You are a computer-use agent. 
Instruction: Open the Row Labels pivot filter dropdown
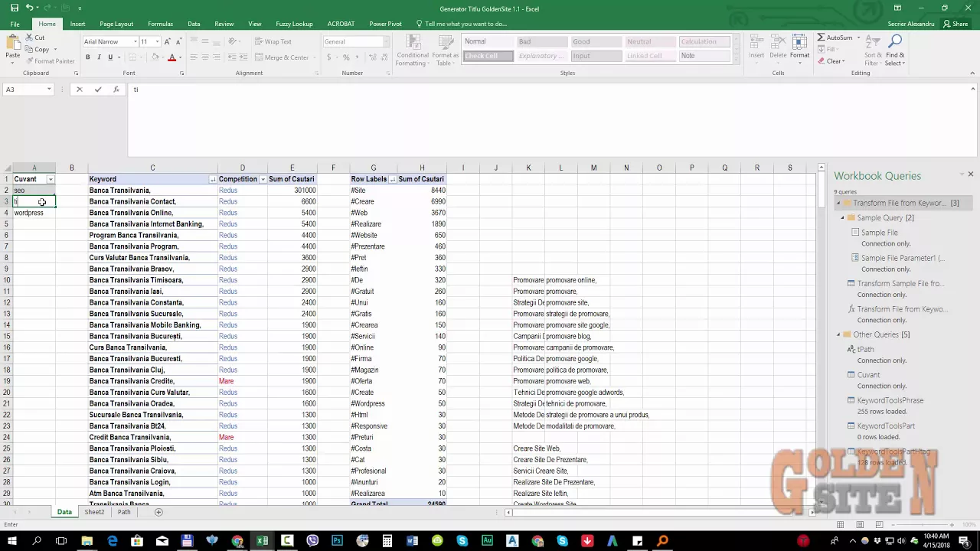pyautogui.click(x=393, y=179)
